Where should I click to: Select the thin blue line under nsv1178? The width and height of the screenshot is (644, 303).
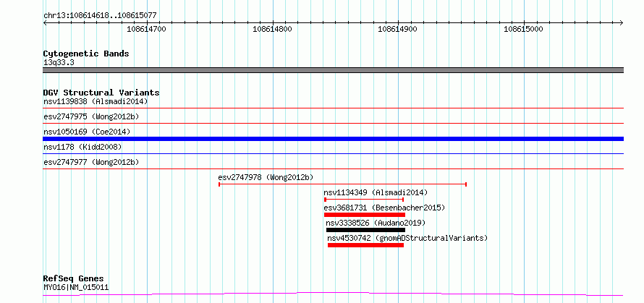tap(333, 153)
